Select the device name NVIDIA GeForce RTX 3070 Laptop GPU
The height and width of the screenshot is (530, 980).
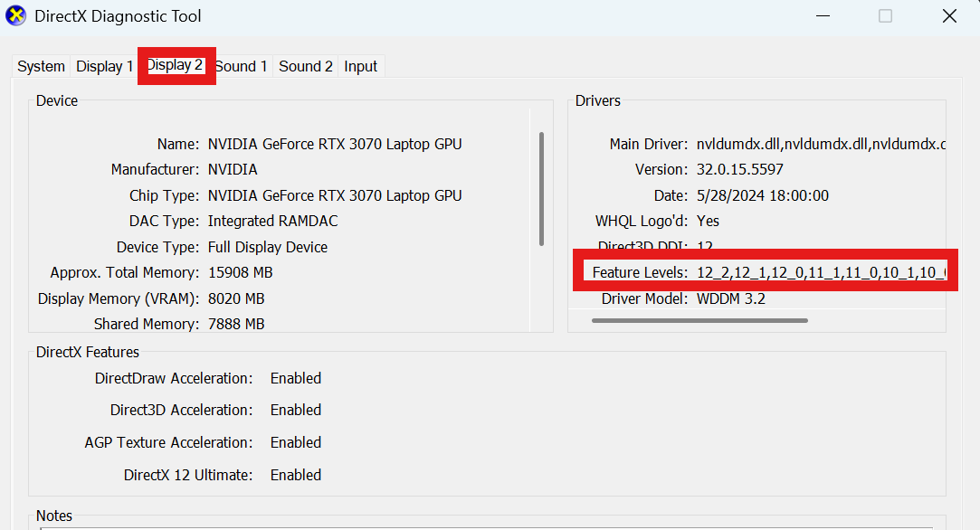tap(335, 145)
